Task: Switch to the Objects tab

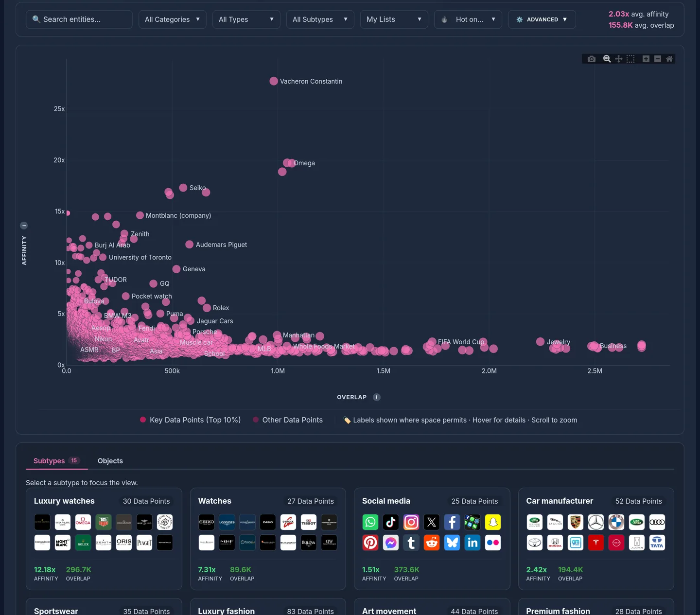Action: click(110, 461)
